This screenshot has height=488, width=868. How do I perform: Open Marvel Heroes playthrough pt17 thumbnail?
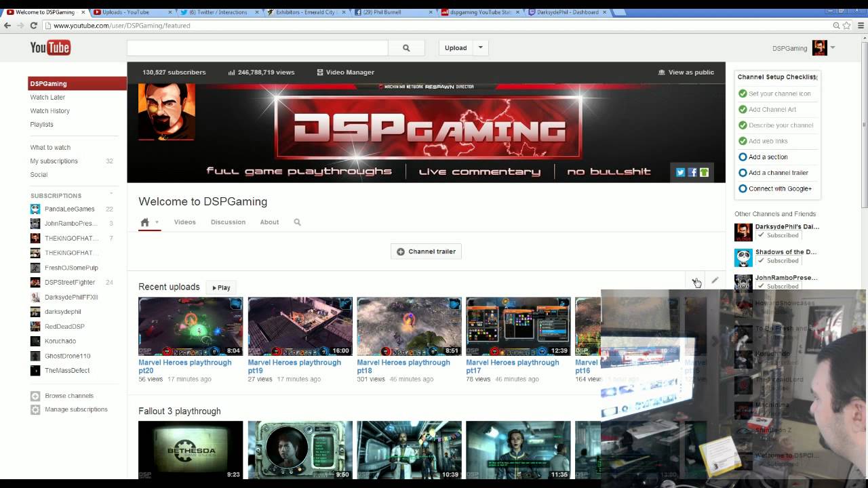[x=518, y=327]
